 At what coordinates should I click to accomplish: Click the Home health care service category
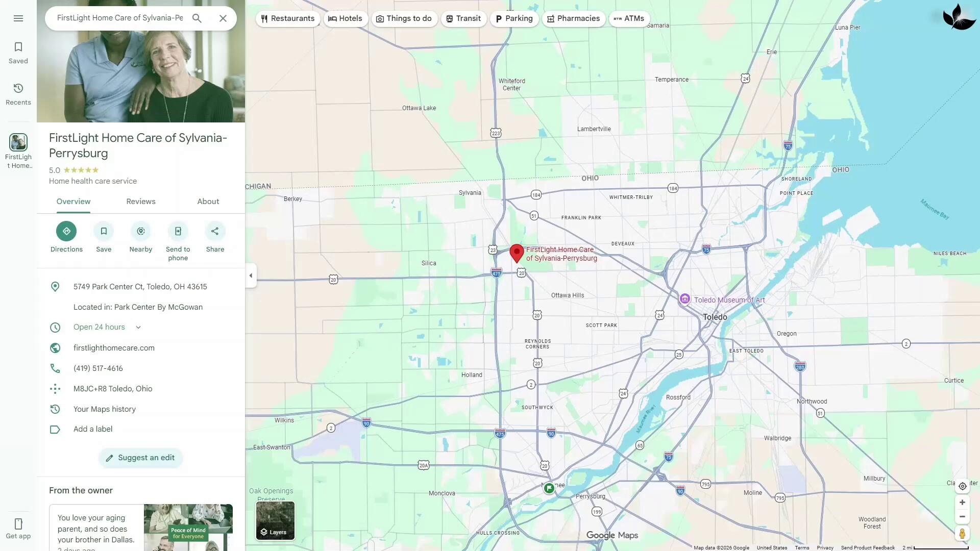click(x=93, y=181)
